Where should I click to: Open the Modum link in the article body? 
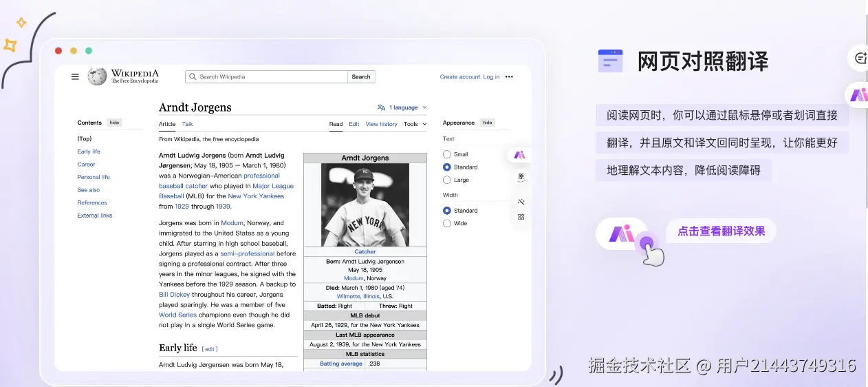click(232, 223)
